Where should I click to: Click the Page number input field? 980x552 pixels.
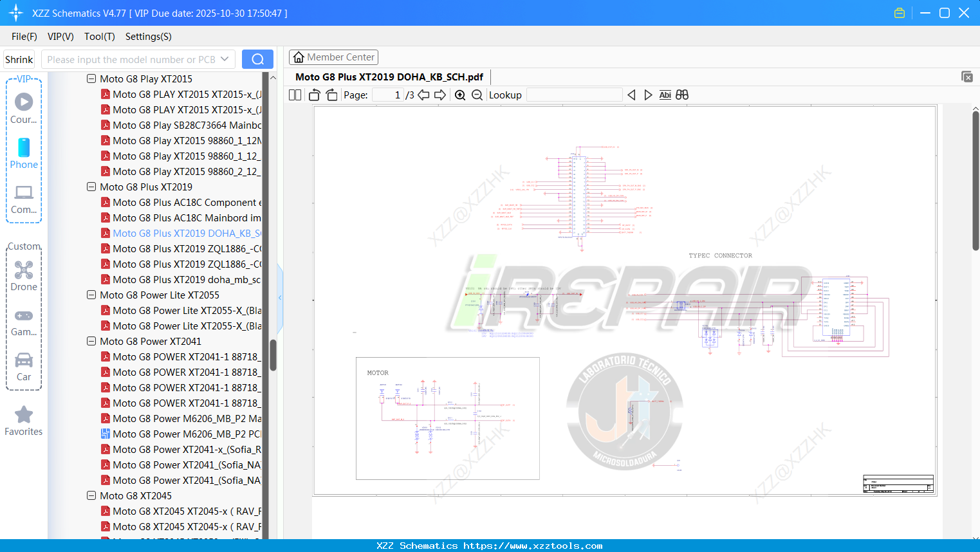coord(388,95)
